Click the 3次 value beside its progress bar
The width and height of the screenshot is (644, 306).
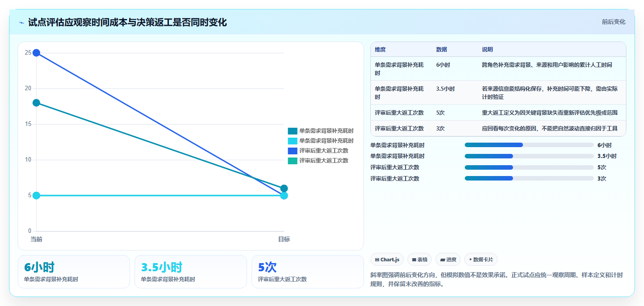tap(602, 179)
